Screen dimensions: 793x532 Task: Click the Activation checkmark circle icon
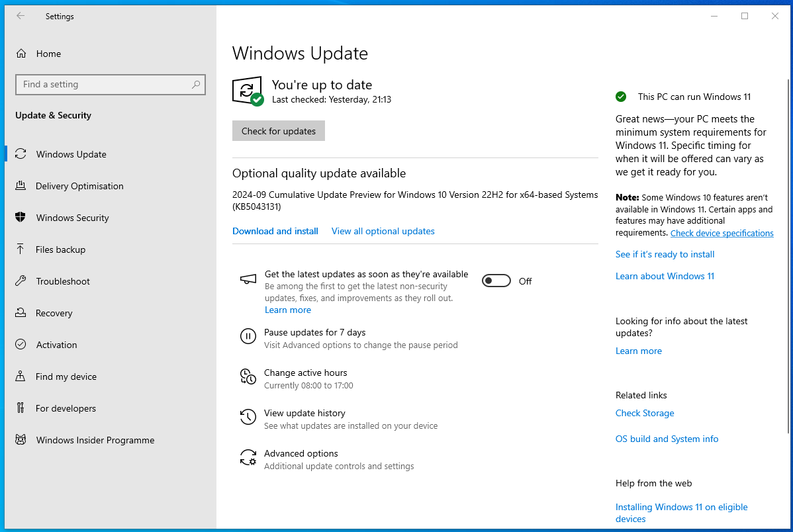click(21, 344)
